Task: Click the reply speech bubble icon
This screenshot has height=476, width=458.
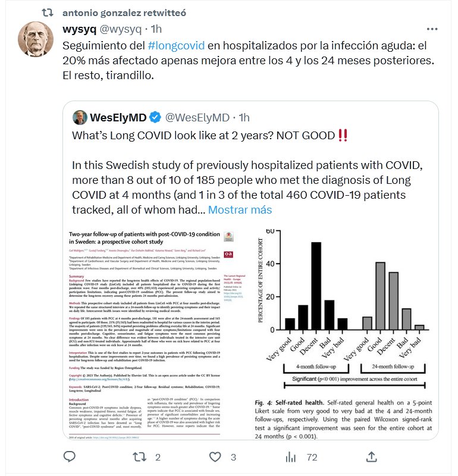Action: (70, 456)
